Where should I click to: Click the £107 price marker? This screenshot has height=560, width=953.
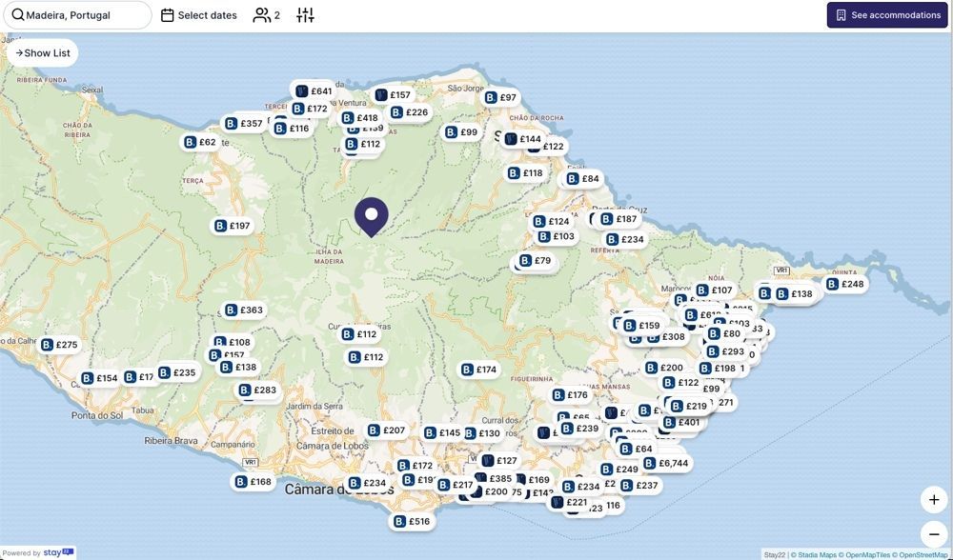[714, 290]
